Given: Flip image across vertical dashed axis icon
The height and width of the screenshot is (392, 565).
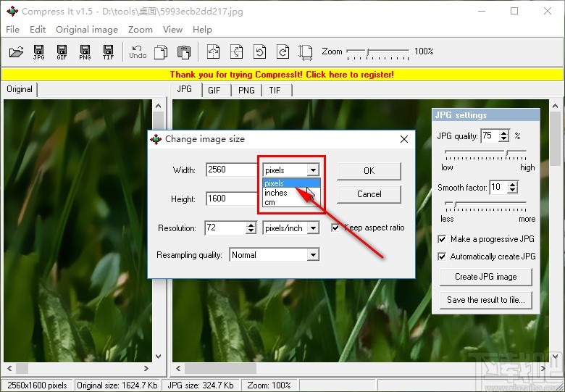Looking at the screenshot, I should point(213,51).
